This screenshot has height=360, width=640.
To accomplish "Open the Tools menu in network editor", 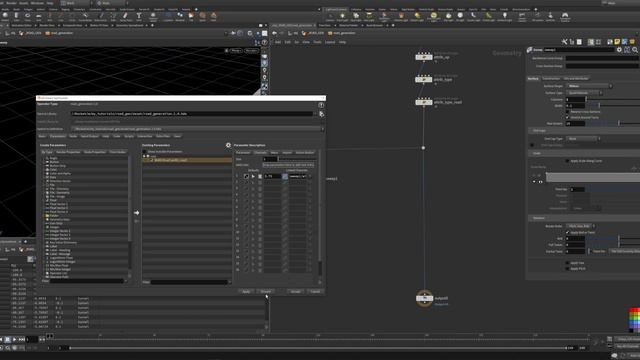I will tap(317, 42).
